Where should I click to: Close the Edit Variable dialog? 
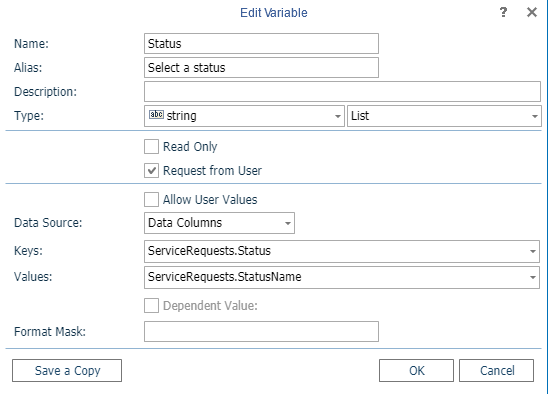tap(532, 13)
